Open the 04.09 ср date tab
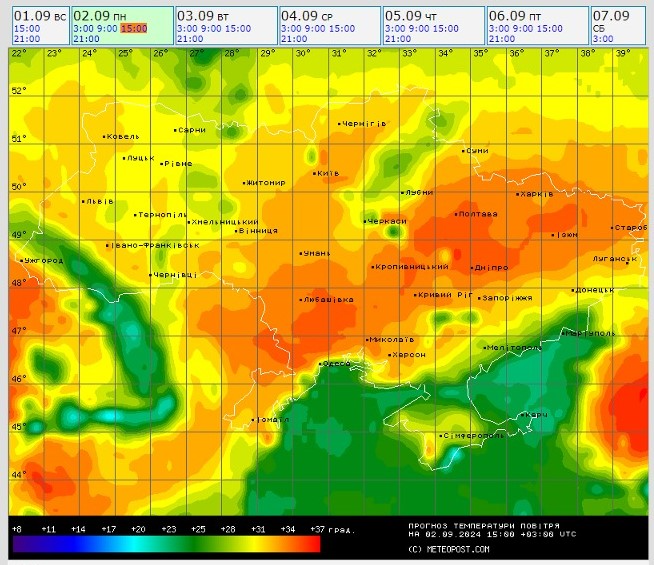The height and width of the screenshot is (565, 654). click(307, 15)
